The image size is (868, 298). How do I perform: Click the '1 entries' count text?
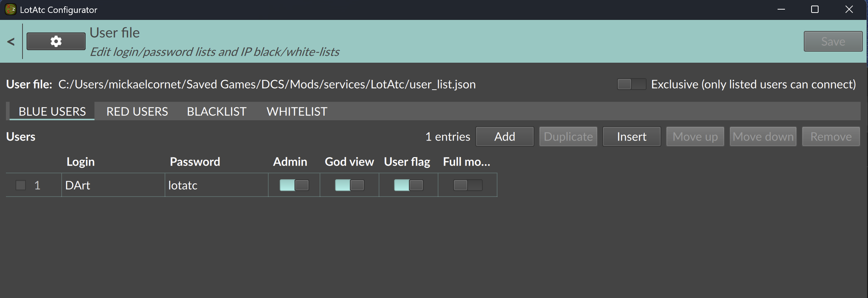[448, 137]
